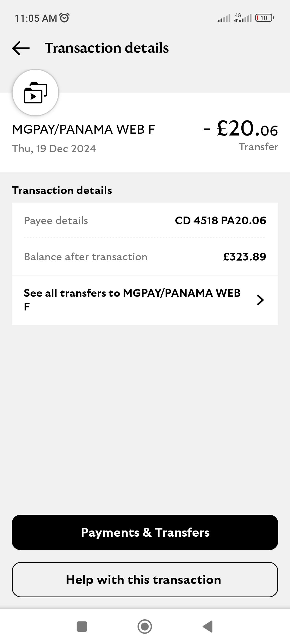
Task: Tap the alarm clock status icon
Action: pyautogui.click(x=64, y=18)
